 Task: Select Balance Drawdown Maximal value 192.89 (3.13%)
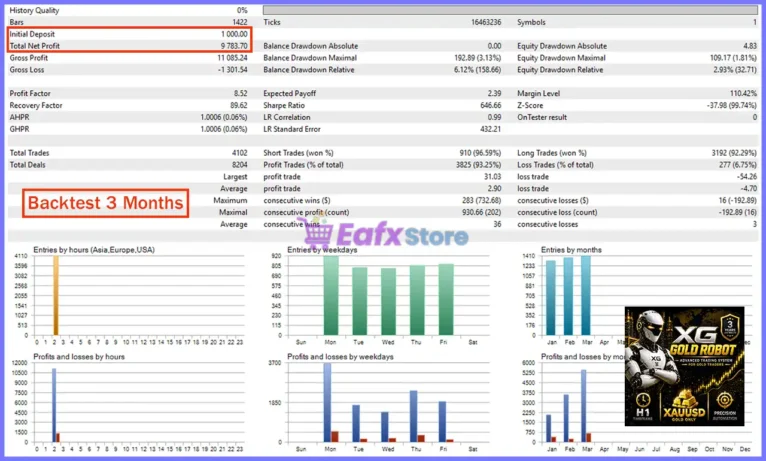tap(478, 58)
